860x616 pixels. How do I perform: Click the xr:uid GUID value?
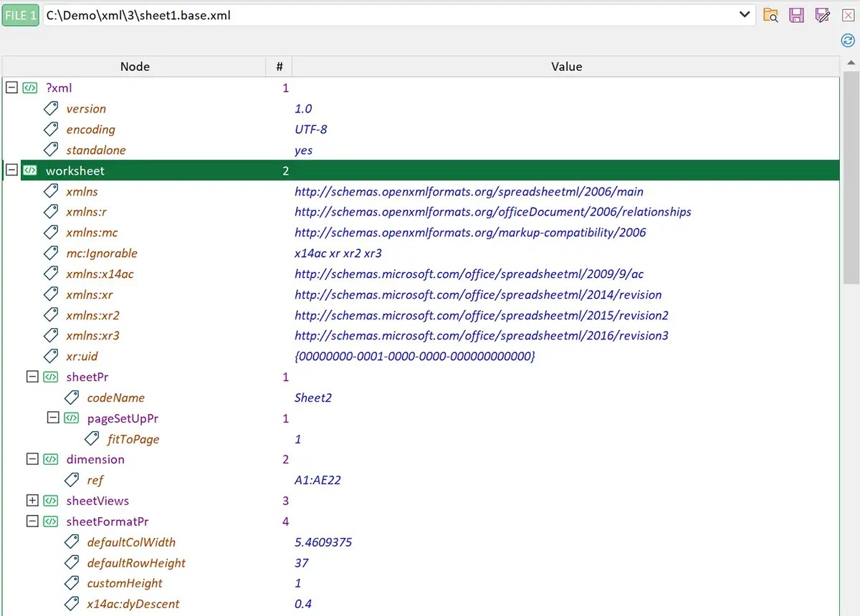[414, 356]
